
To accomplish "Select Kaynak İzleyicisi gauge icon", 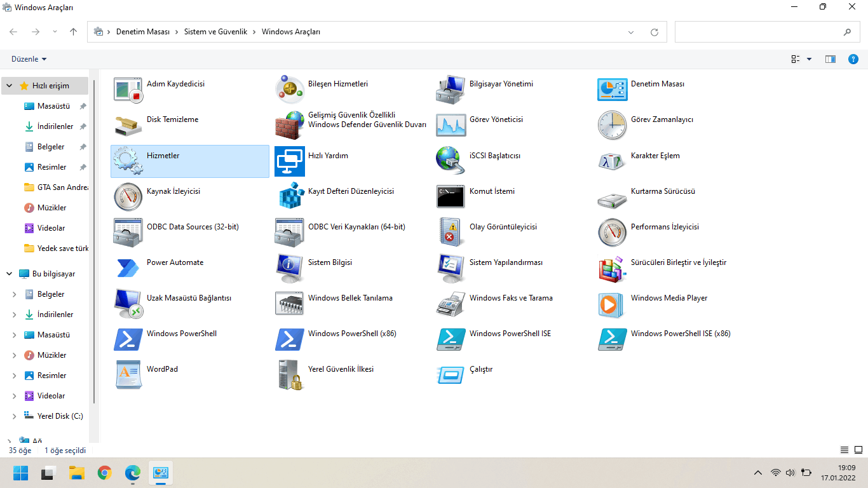I will point(128,196).
